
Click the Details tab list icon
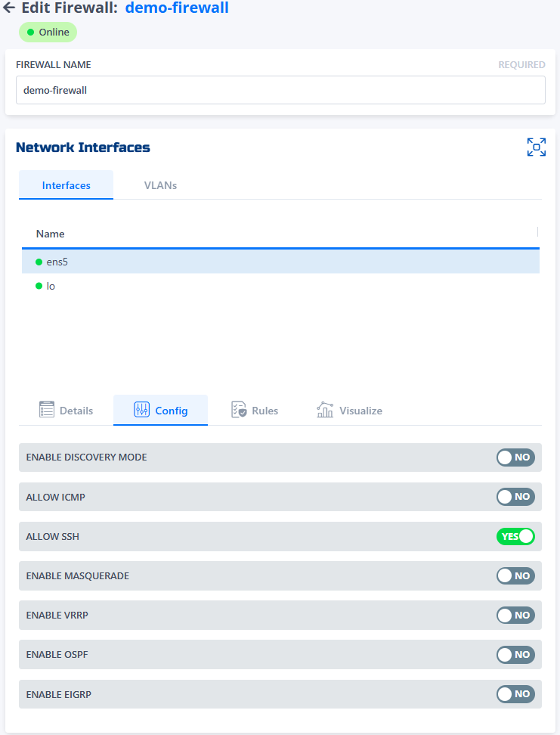(x=47, y=410)
